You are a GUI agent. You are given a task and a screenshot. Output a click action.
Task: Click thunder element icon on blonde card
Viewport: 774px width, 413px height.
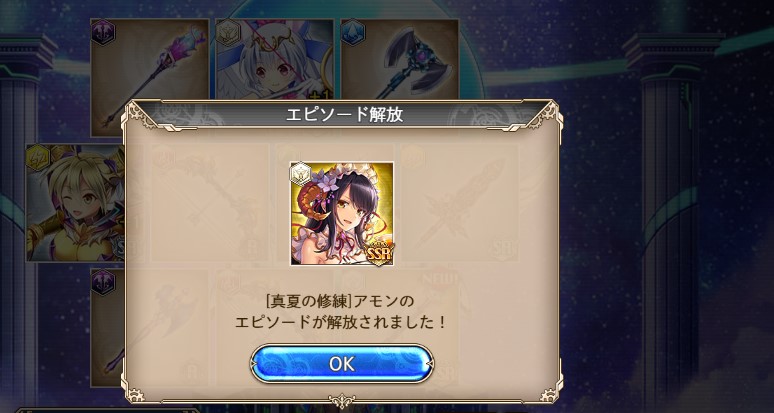pos(38,158)
